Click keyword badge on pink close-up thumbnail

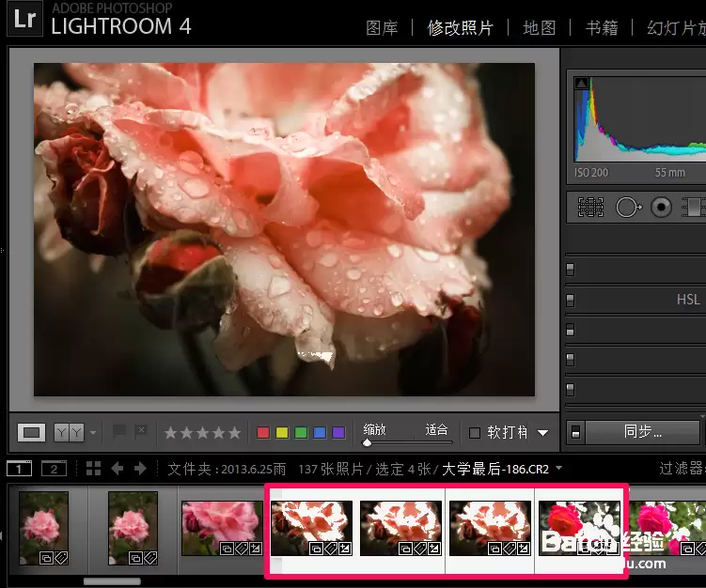pyautogui.click(x=242, y=549)
